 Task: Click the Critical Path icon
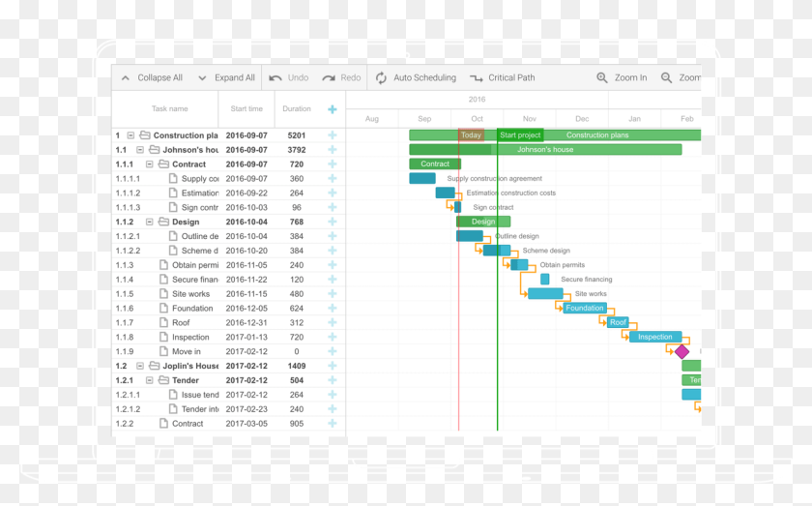(476, 78)
